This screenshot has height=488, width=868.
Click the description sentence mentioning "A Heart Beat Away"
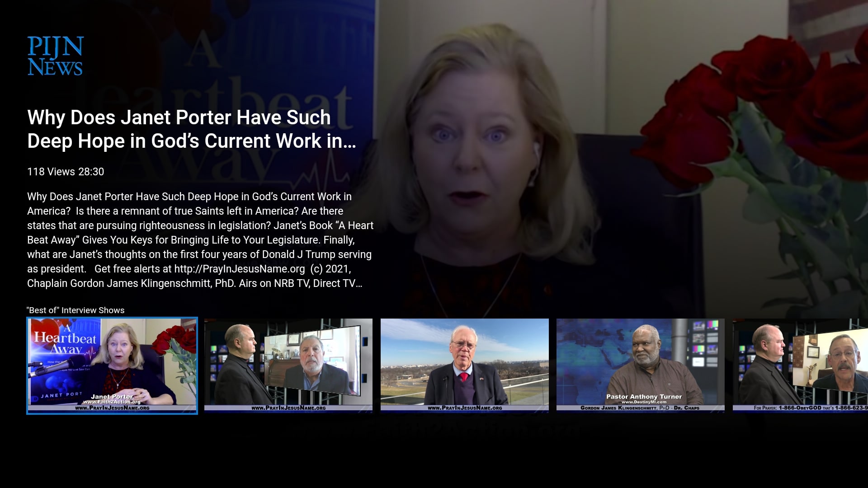click(x=200, y=233)
